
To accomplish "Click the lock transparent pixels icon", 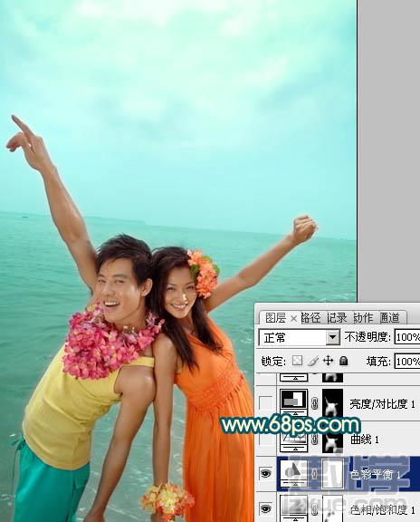I will [297, 361].
